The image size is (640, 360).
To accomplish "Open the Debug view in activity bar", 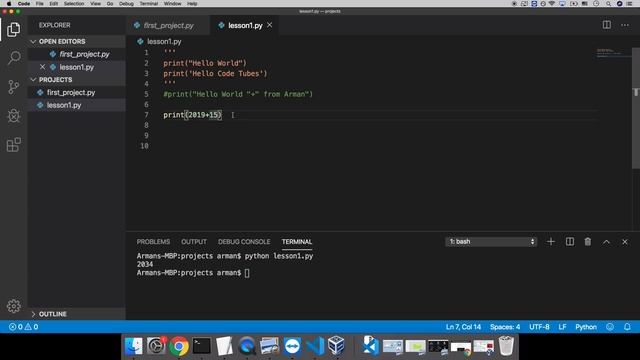I will coord(13,116).
